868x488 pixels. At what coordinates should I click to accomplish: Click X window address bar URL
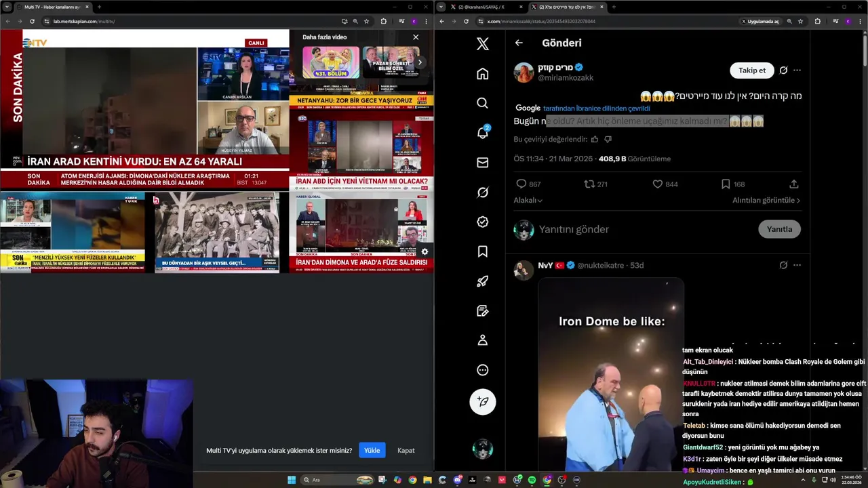[x=541, y=21]
